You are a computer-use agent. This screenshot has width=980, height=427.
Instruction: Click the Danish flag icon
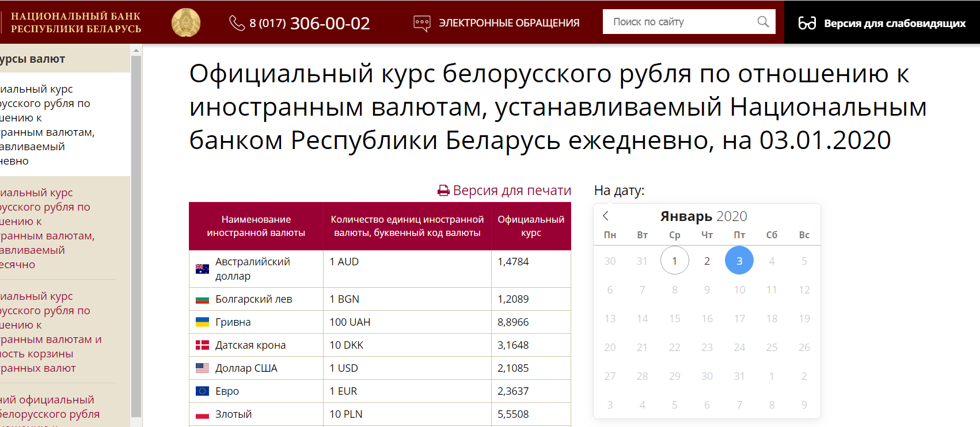pyautogui.click(x=202, y=345)
